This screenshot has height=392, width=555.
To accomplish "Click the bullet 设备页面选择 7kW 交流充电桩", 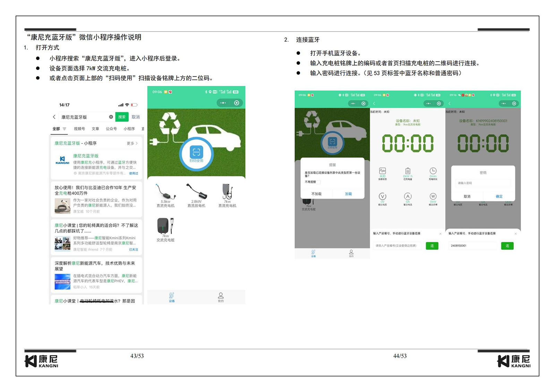I will [89, 68].
